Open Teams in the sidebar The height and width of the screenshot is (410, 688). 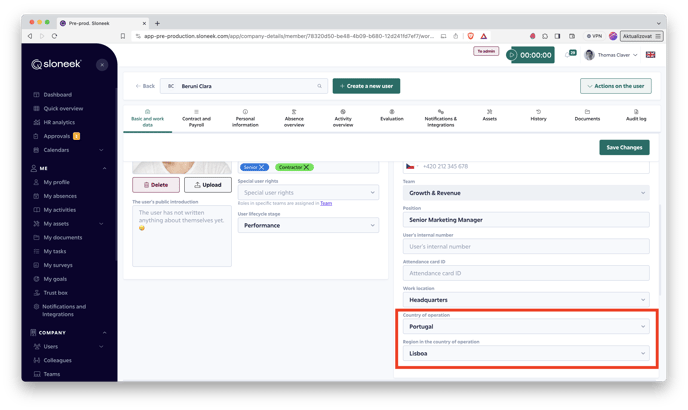(51, 374)
